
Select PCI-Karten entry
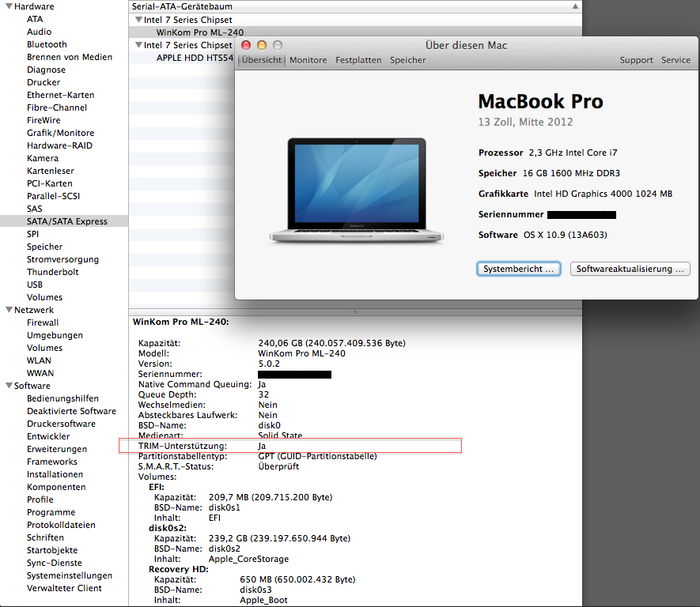point(50,183)
